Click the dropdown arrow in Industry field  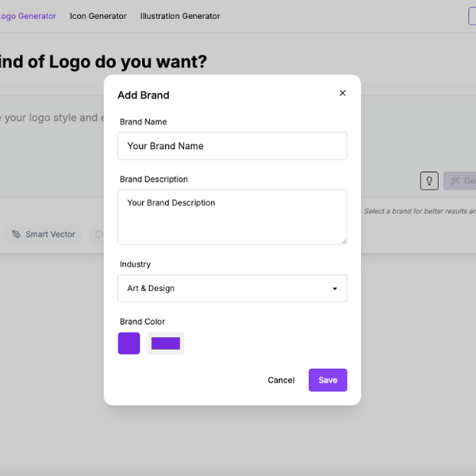click(x=335, y=289)
